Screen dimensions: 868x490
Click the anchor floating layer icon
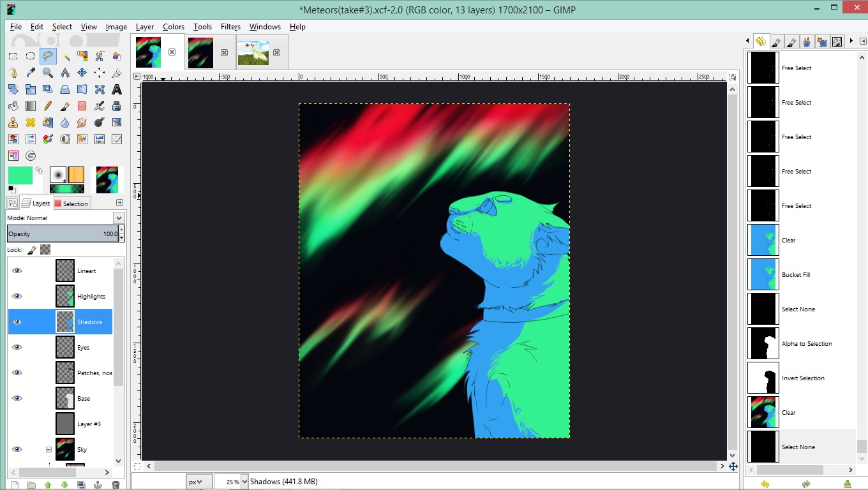point(98,485)
